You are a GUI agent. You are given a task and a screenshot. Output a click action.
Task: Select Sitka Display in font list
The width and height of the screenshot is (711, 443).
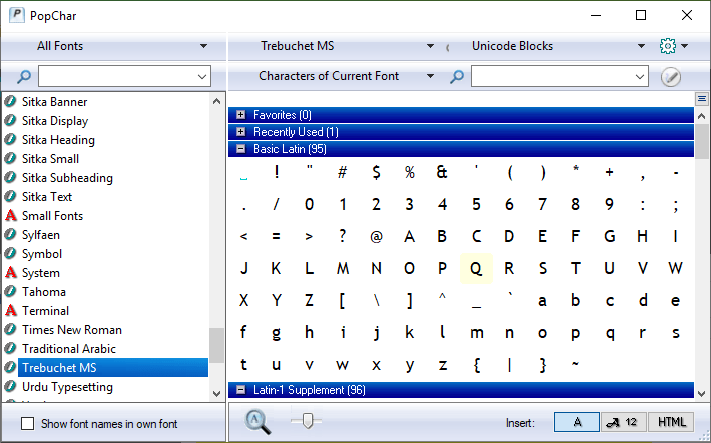coord(55,121)
